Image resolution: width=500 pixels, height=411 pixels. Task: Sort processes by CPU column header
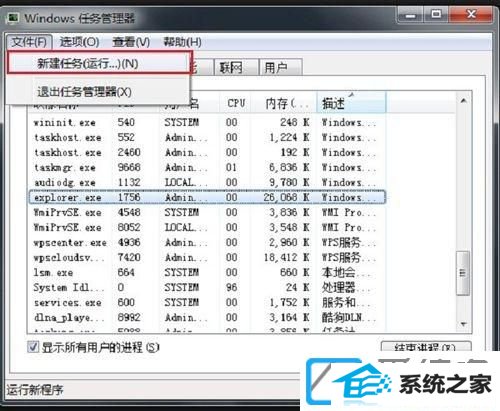tap(236, 103)
